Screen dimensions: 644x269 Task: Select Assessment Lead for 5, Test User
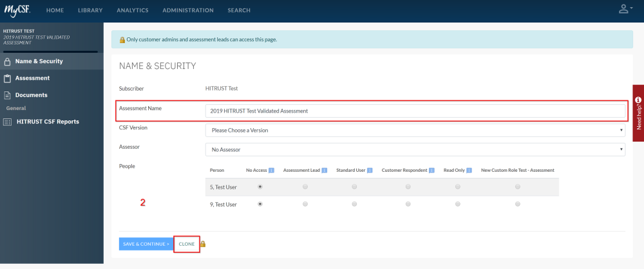pos(305,187)
